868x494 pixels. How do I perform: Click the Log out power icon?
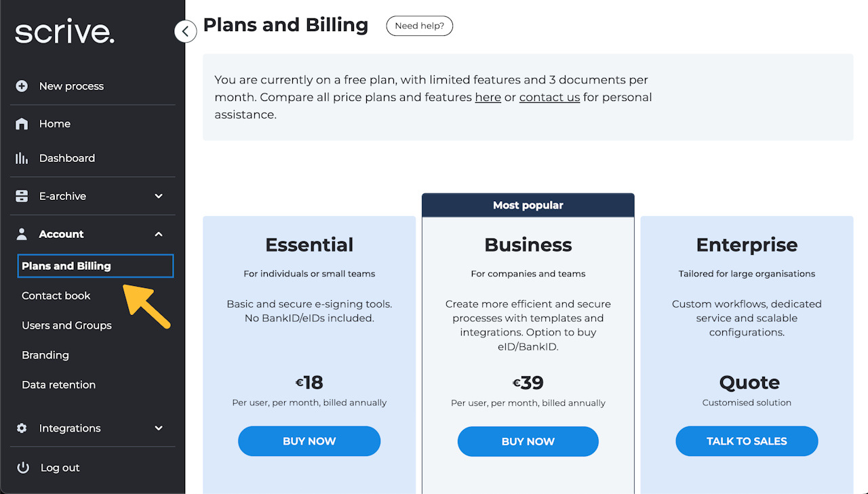[23, 468]
